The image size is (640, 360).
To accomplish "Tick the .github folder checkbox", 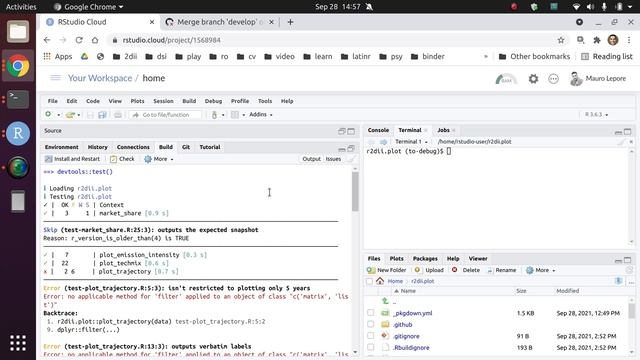I will coord(370,324).
